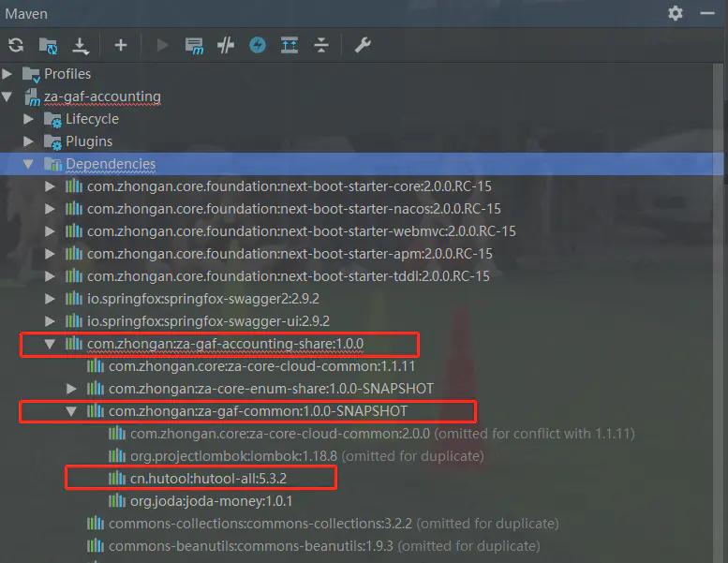The width and height of the screenshot is (728, 563).
Task: Select the Dependencies folder icon
Action: pos(52,164)
